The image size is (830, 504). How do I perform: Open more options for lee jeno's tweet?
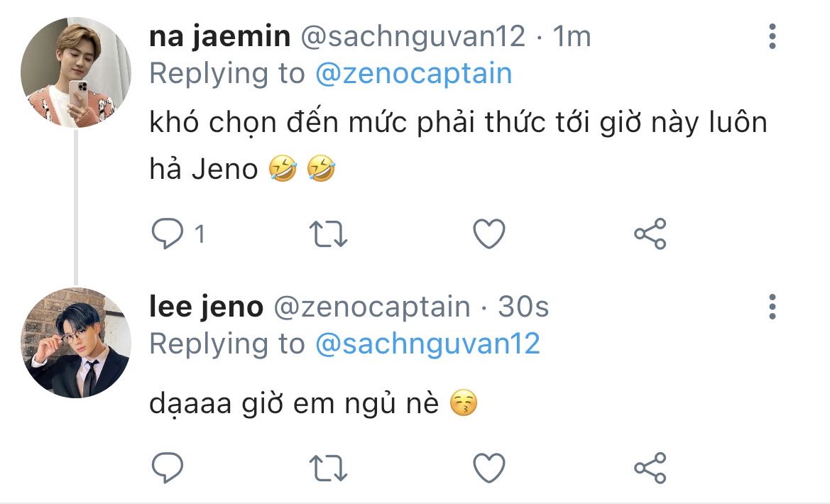point(772,307)
